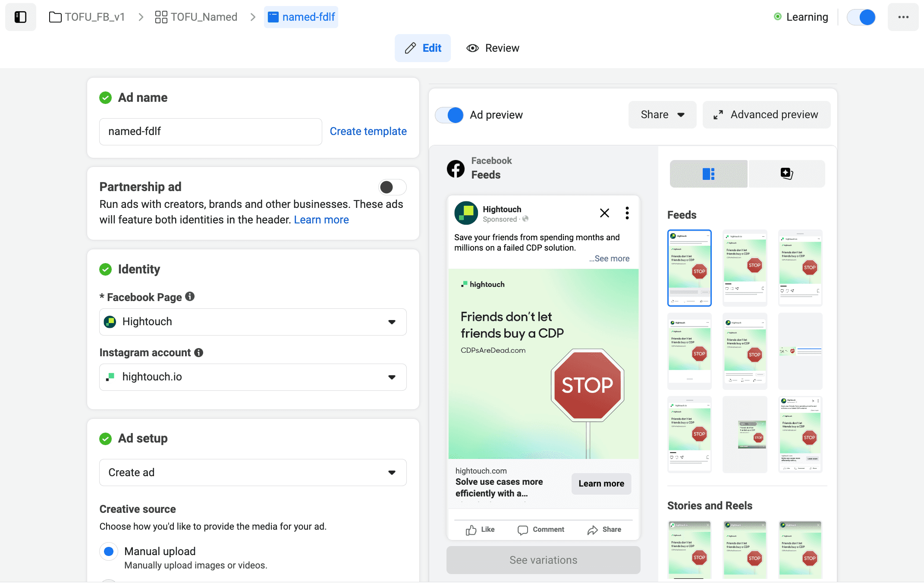Toggle the left sidebar panel icon
Viewport: 924px width, 584px height.
pos(20,17)
